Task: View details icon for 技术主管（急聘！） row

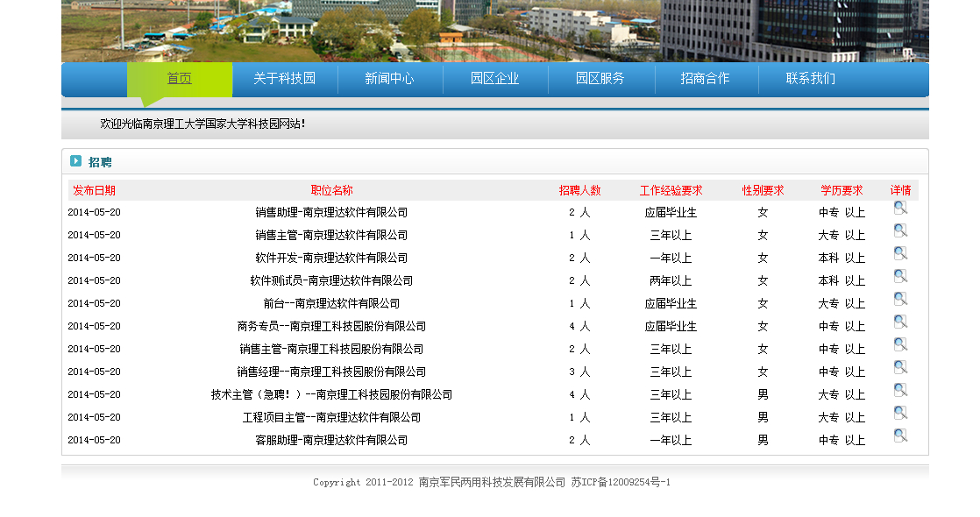Action: (900, 390)
